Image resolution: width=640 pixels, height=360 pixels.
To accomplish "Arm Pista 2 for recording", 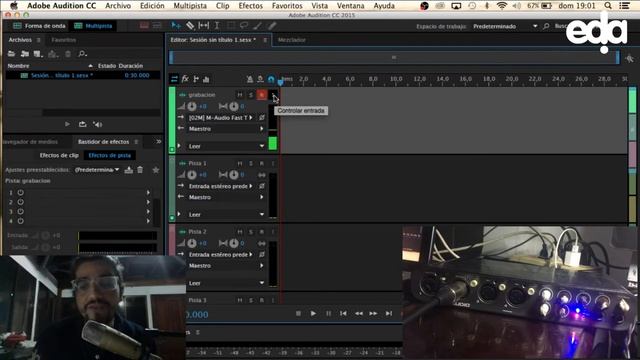I will click(x=262, y=232).
